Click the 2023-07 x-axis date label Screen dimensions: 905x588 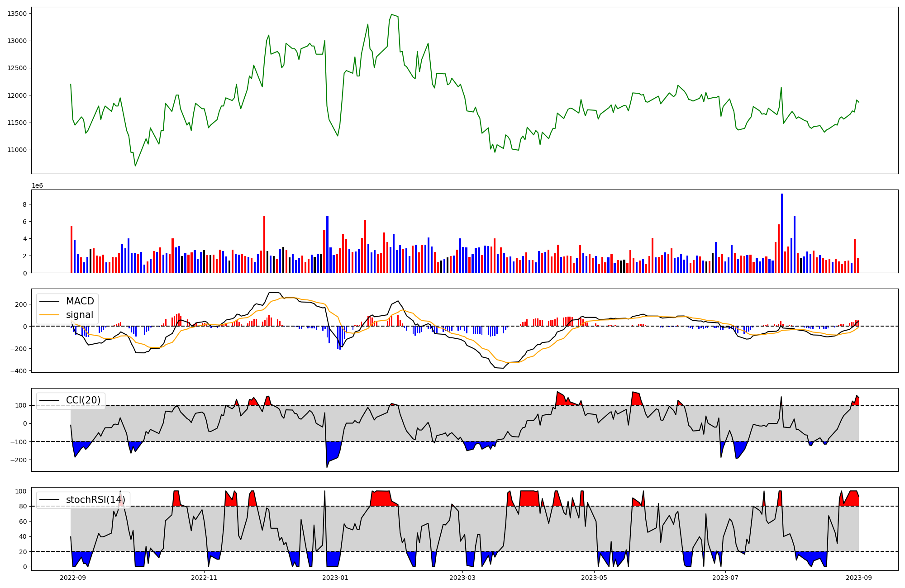725,578
